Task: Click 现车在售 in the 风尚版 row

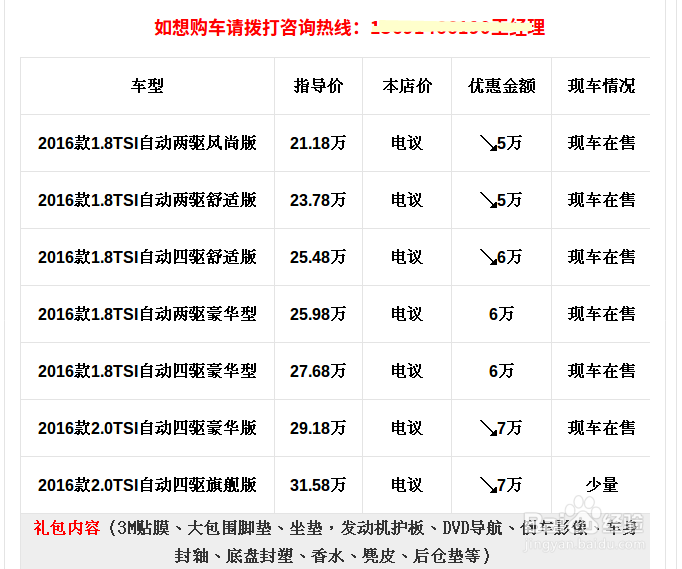Action: [x=601, y=143]
